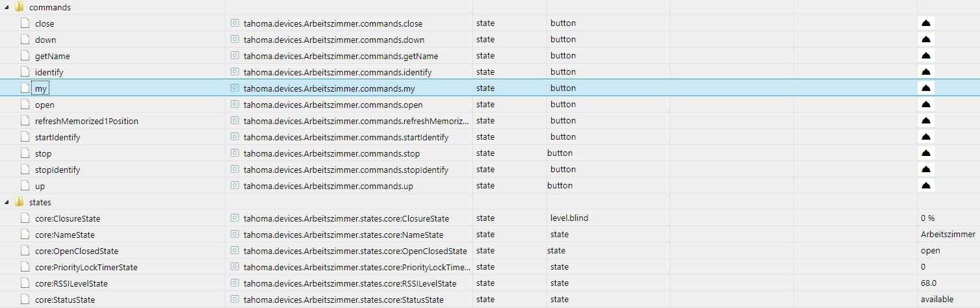
Task: Click ID ending states.core:OpenClosedState
Action: [355, 251]
